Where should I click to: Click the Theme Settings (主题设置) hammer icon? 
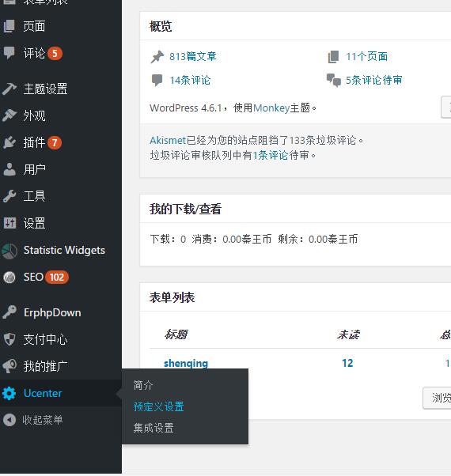[x=9, y=89]
